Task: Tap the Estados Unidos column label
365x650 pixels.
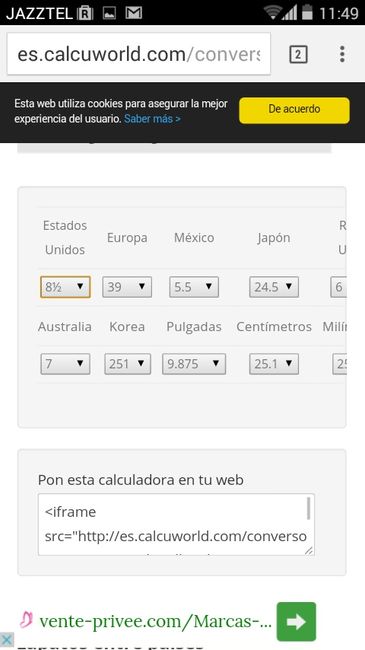Action: coord(65,238)
